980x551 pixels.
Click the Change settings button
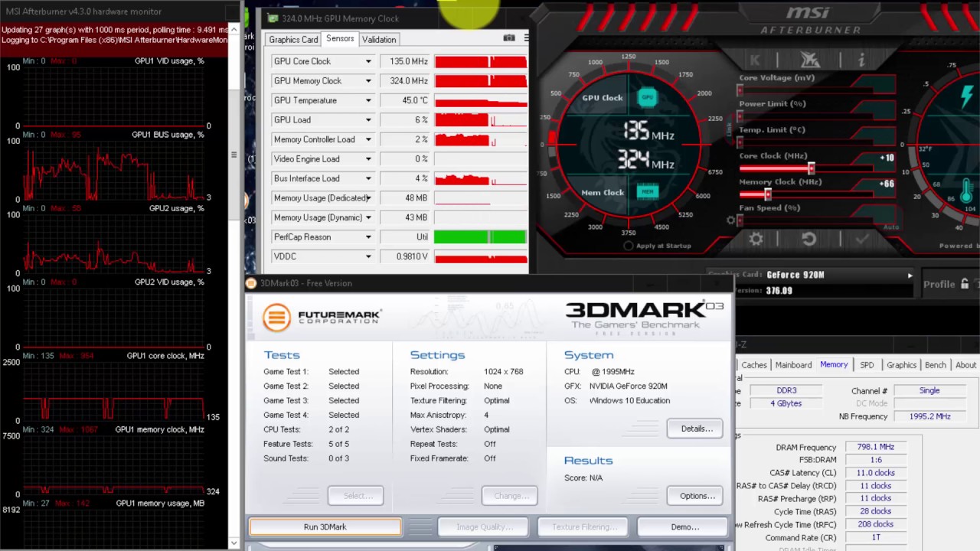510,496
